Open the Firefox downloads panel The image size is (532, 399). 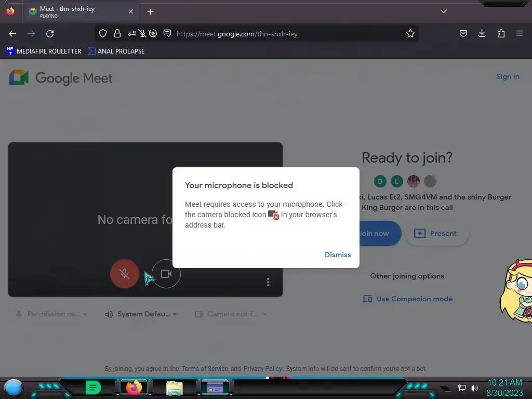[482, 33]
